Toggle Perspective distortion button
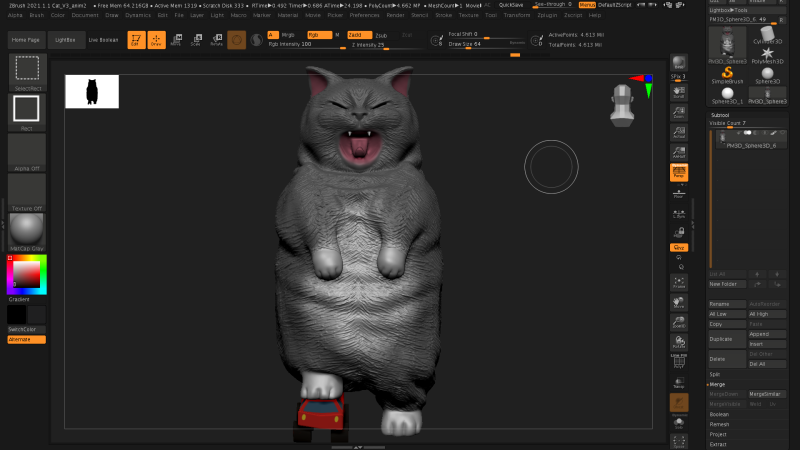The image size is (800, 450). click(678, 172)
